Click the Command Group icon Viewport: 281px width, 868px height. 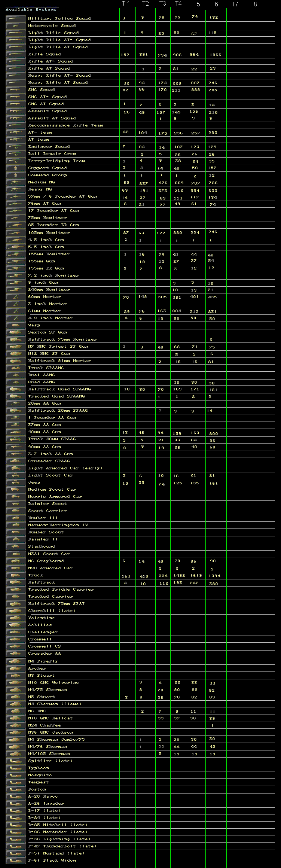[16, 175]
